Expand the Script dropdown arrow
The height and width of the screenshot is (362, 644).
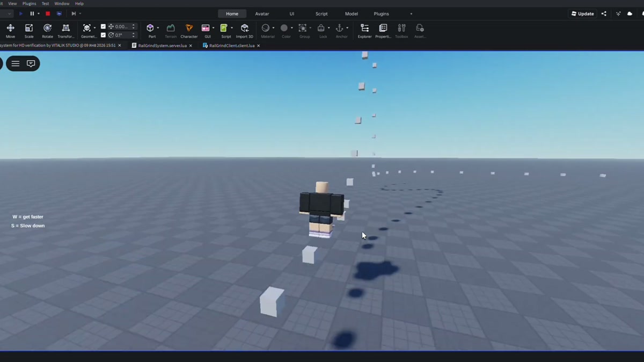(x=231, y=28)
